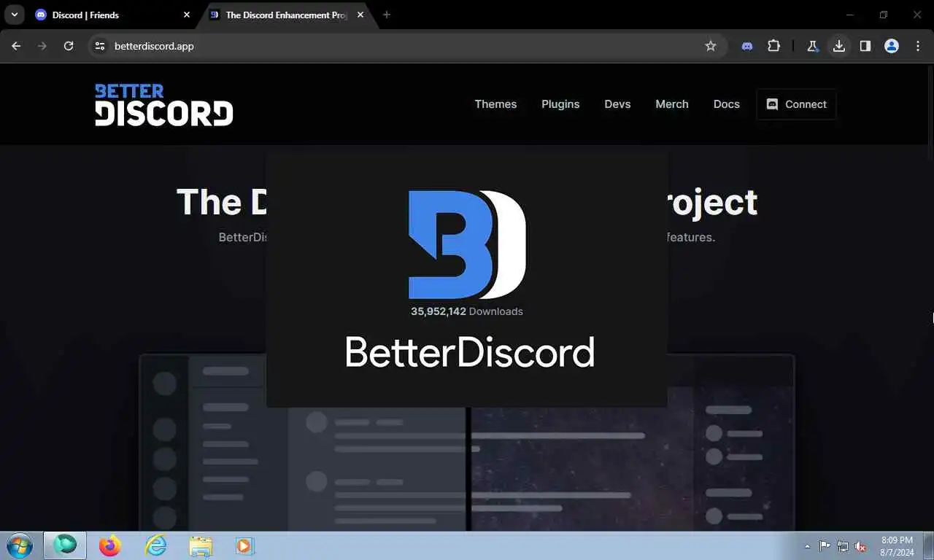Open the Discord extension icon in toolbar
Screen dimensions: 934x560
[747, 46]
